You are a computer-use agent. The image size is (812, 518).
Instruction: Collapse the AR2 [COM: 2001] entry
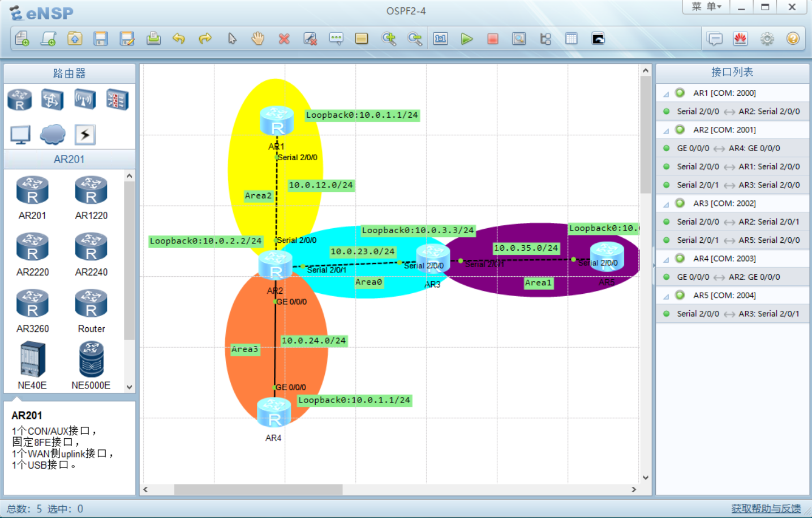(x=666, y=131)
